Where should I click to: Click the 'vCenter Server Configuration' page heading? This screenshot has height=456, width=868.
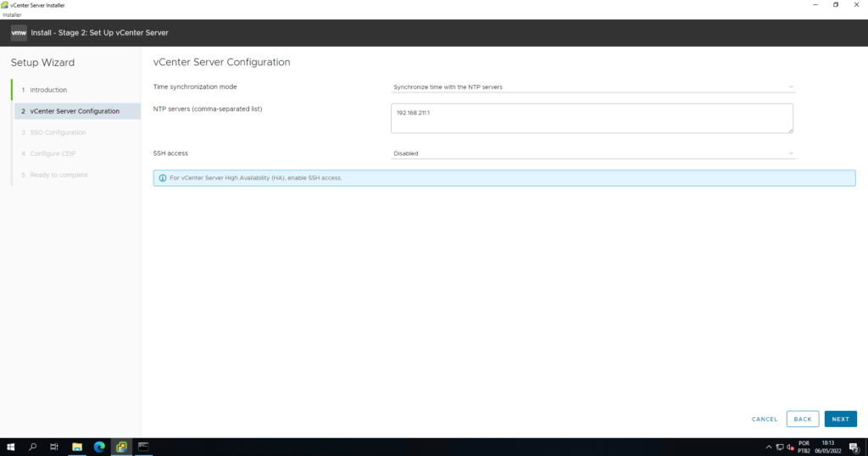point(221,62)
